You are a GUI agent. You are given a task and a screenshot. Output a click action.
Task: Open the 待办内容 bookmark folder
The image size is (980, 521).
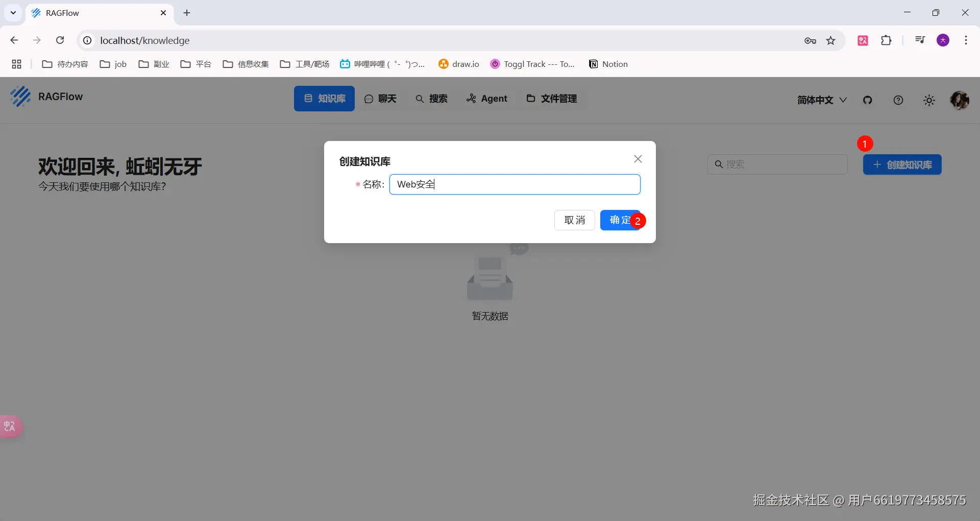coord(65,64)
